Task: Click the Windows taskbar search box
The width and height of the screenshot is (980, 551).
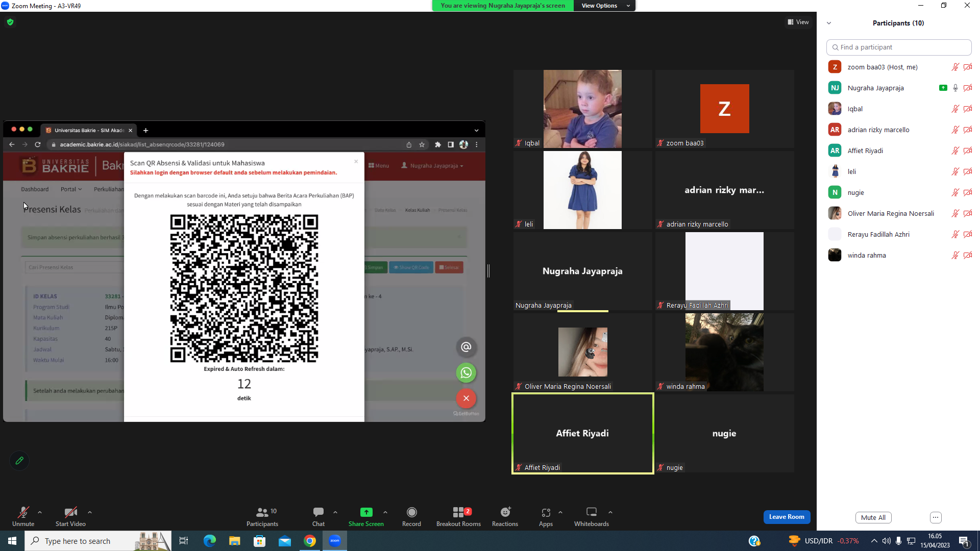Action: (98, 541)
